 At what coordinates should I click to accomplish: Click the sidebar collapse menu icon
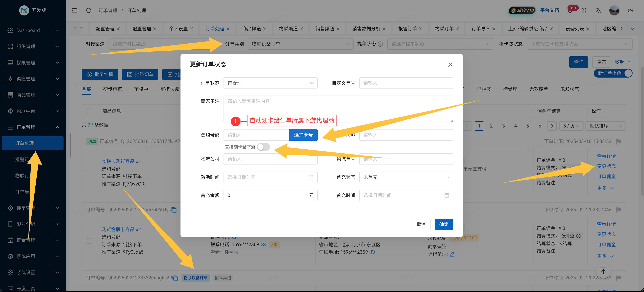pos(74,10)
